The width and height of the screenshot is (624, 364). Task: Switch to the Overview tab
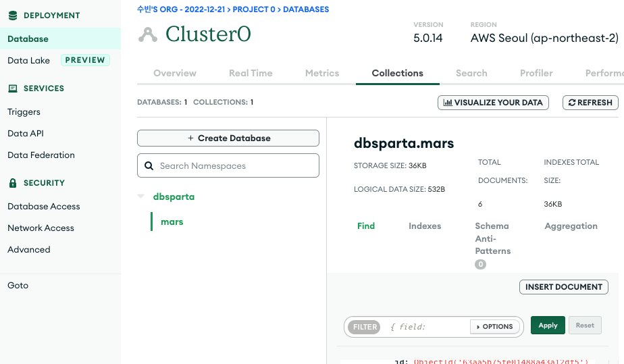(175, 73)
